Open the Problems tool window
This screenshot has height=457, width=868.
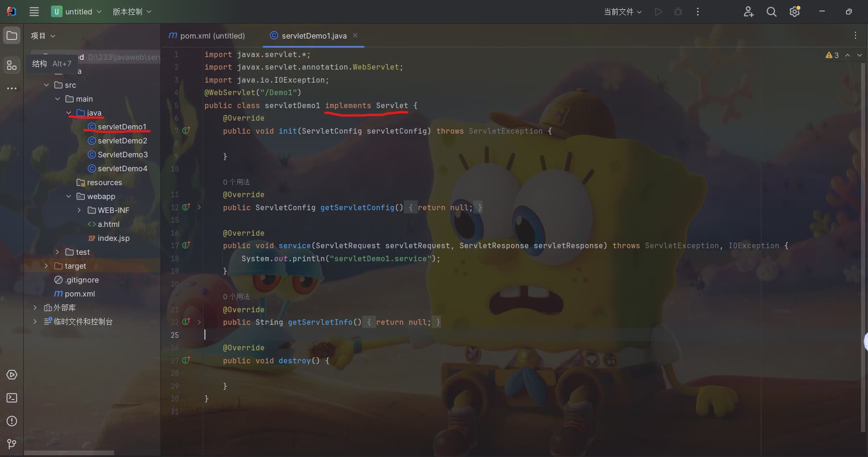pyautogui.click(x=12, y=421)
